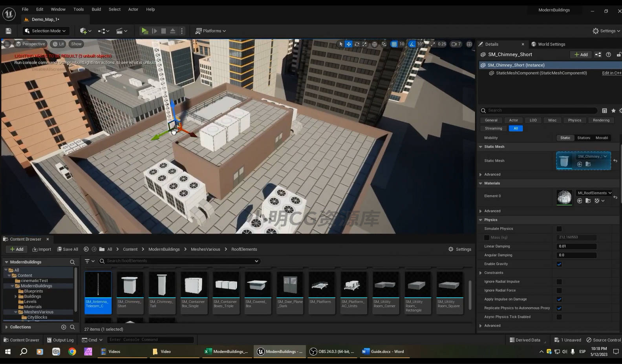Image resolution: width=622 pixels, height=364 pixels.
Task: Open the Platforms dropdown menu
Action: click(211, 31)
